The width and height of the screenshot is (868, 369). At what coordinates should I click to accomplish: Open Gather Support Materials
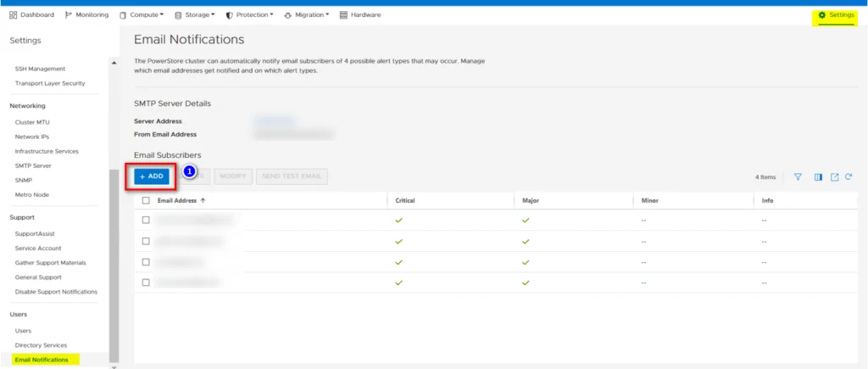[x=50, y=263]
